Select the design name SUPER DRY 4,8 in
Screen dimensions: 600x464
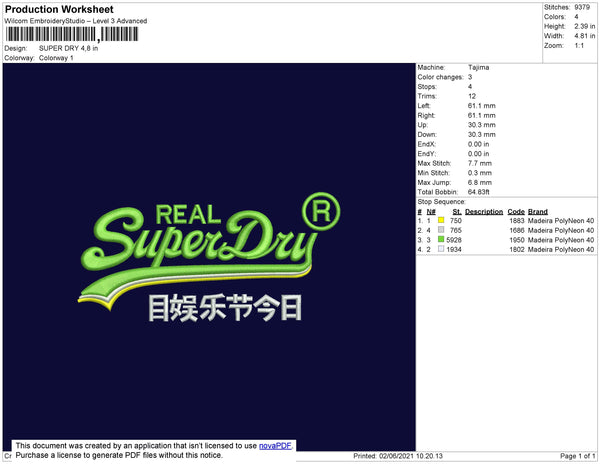68,48
